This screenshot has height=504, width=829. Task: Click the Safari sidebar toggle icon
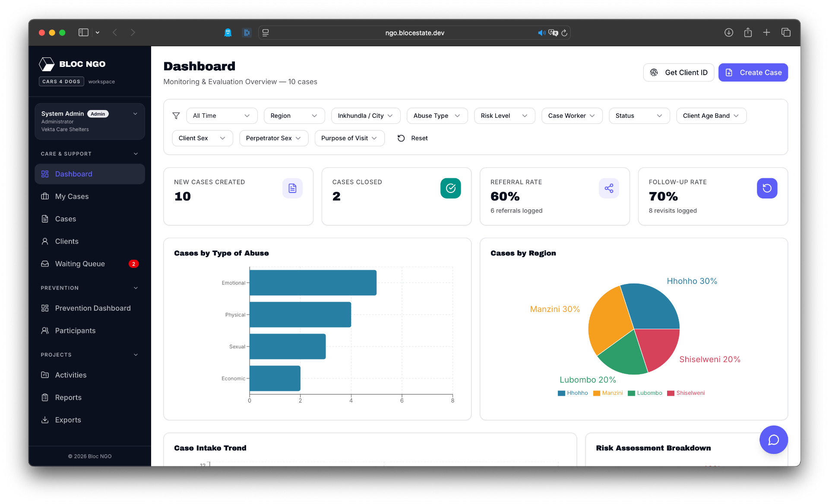83,32
